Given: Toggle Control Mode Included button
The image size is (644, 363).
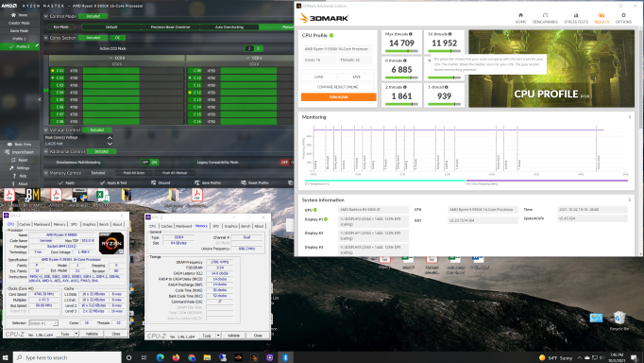Looking at the screenshot, I should 93,16.
